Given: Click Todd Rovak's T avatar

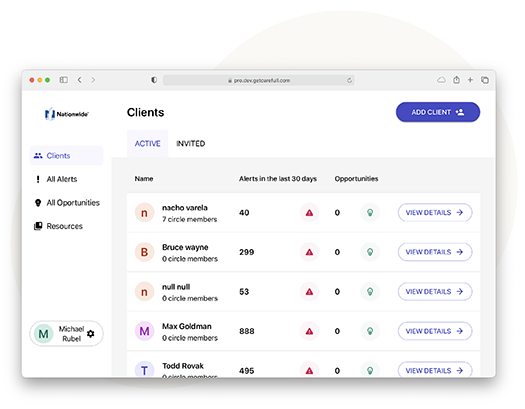Looking at the screenshot, I should (144, 370).
